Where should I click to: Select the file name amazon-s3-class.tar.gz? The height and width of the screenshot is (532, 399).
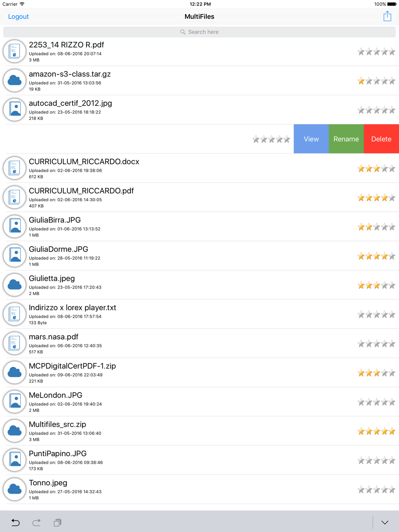(70, 74)
